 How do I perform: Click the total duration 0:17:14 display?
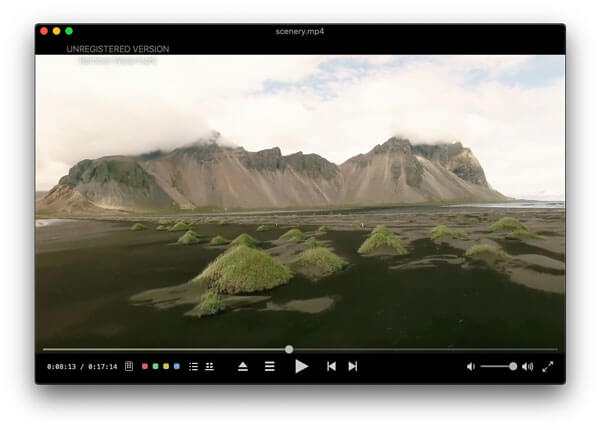pos(103,366)
